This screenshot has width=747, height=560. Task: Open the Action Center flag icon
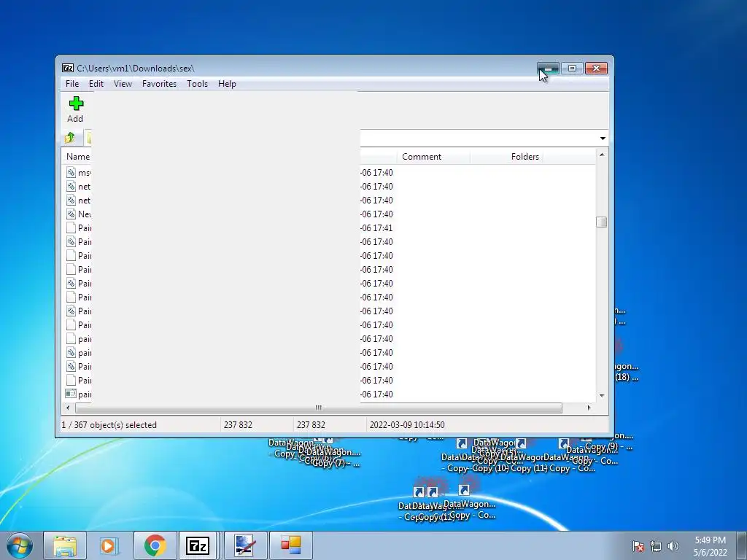click(x=638, y=546)
